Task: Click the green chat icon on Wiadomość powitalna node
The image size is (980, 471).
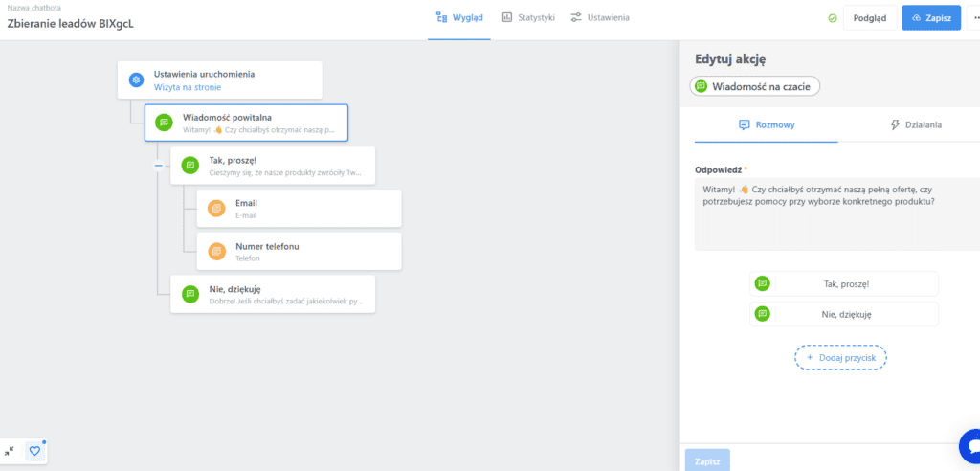Action: tap(164, 123)
